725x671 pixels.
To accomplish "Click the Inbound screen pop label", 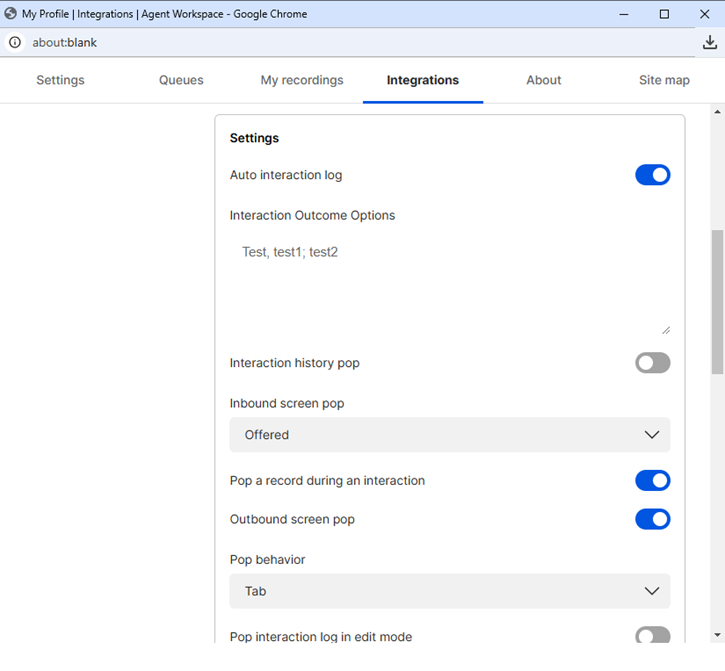I will 287,403.
